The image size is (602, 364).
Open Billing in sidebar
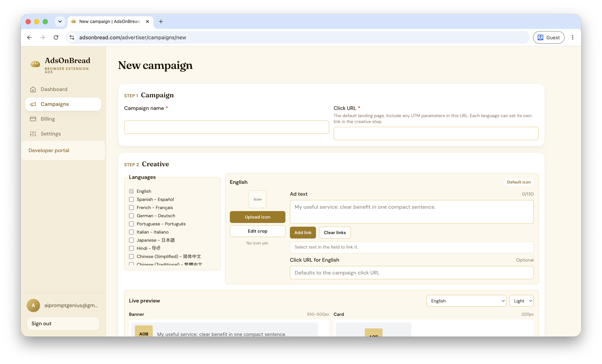click(x=63, y=119)
